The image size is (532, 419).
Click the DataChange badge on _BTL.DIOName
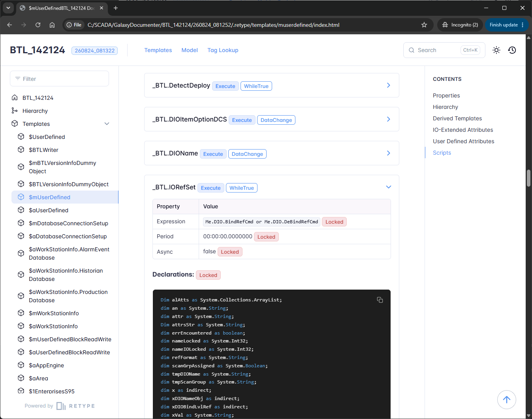(x=247, y=154)
